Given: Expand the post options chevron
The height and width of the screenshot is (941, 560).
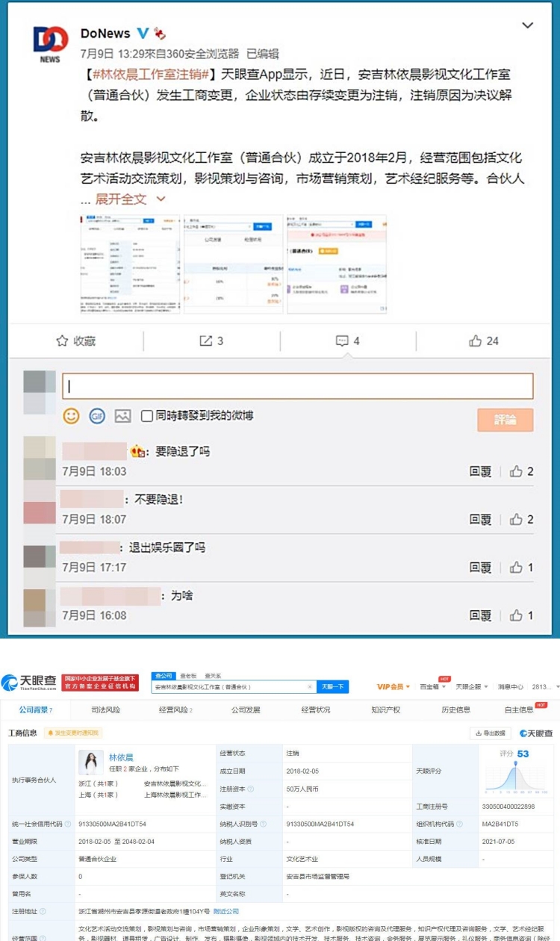Looking at the screenshot, I should pyautogui.click(x=527, y=25).
